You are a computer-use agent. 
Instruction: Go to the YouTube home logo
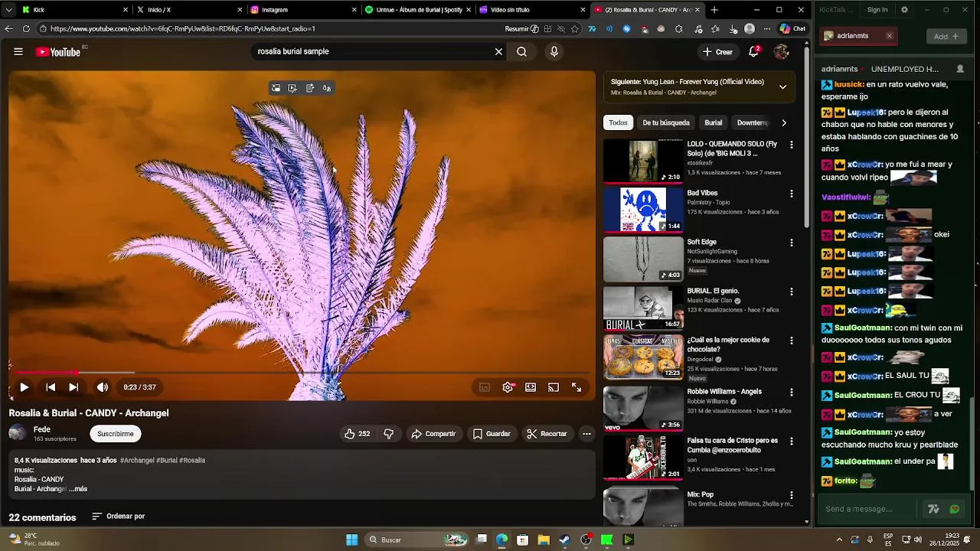58,52
